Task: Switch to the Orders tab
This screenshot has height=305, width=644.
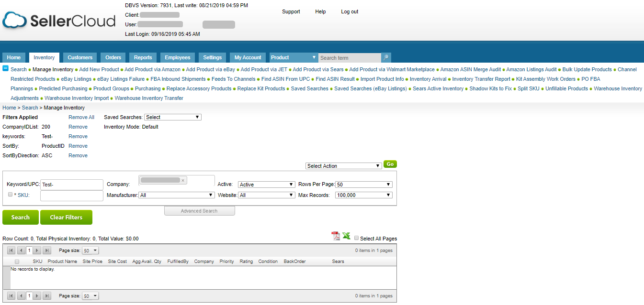Action: (x=113, y=57)
